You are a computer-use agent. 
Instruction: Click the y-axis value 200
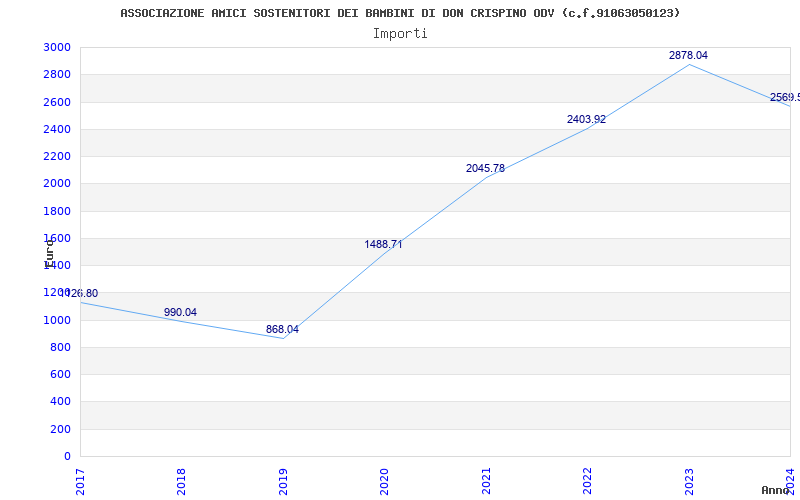(60, 429)
